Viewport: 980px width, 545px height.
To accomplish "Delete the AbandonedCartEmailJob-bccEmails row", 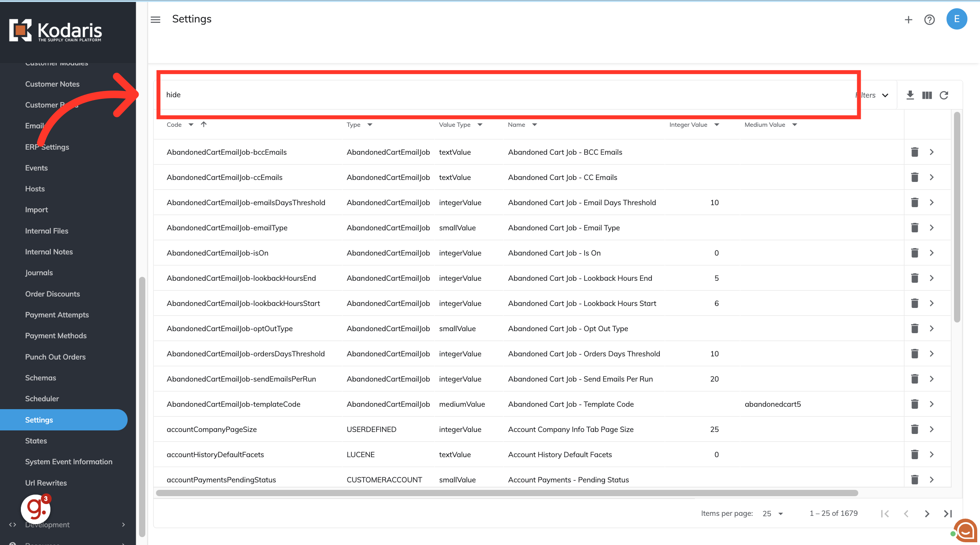I will [915, 152].
